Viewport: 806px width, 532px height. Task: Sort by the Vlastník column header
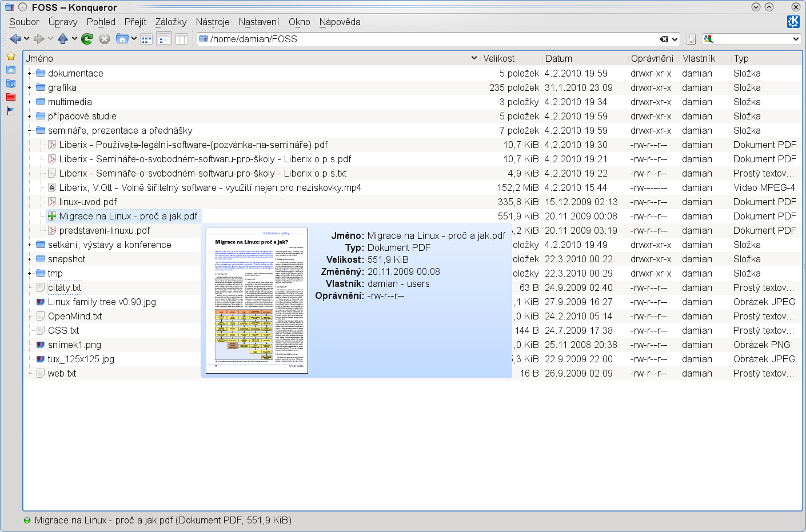tap(705, 58)
